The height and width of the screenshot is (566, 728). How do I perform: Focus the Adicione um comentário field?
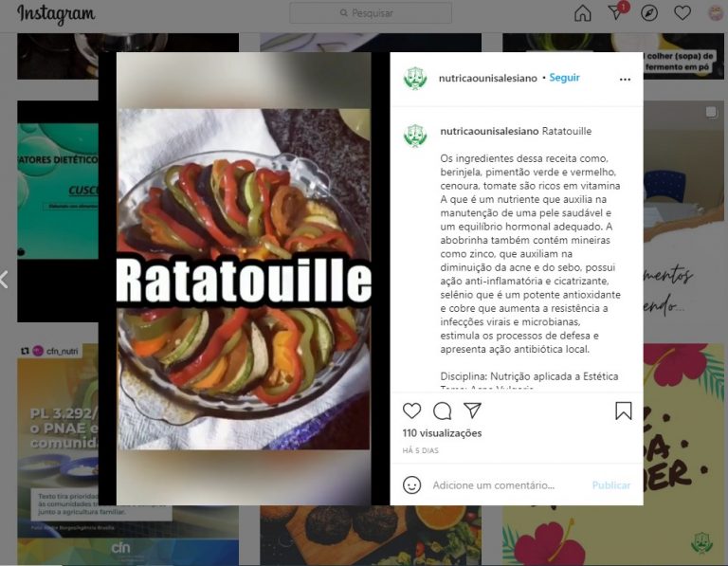[494, 484]
